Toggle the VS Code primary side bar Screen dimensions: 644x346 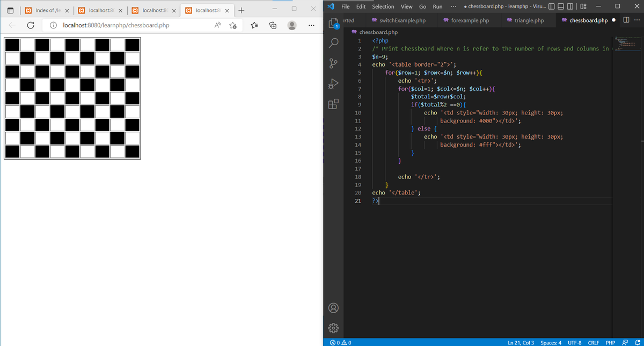coord(551,6)
